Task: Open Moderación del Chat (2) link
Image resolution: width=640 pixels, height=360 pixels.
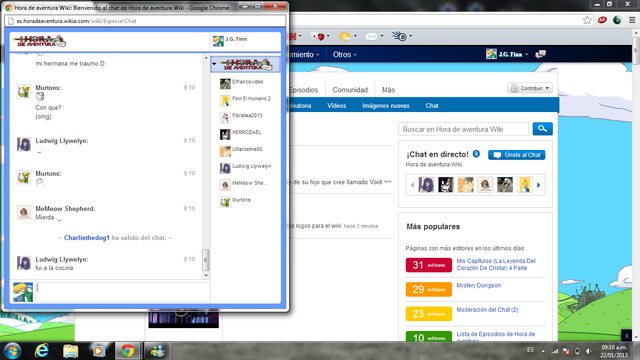Action: pyautogui.click(x=487, y=310)
